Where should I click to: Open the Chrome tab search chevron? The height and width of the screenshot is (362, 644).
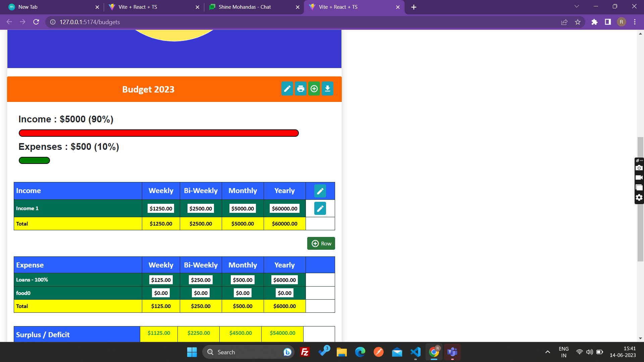coord(577,7)
